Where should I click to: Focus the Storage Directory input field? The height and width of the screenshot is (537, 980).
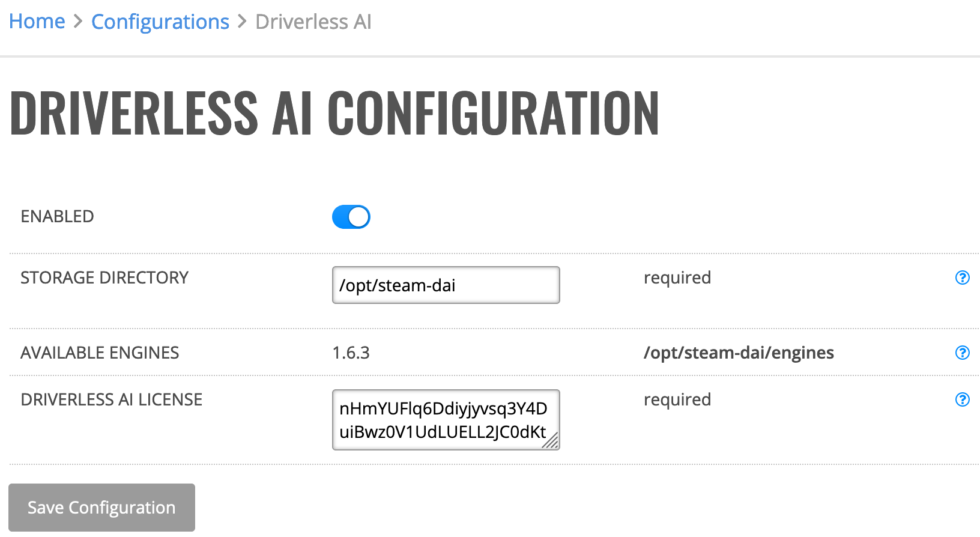click(x=446, y=285)
